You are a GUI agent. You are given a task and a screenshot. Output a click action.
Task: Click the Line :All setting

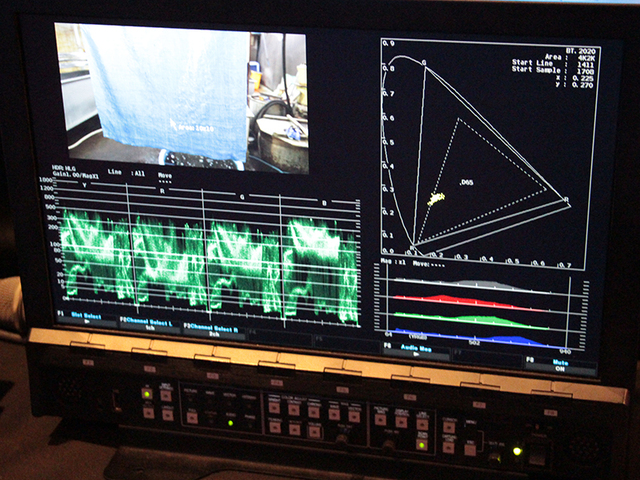point(126,173)
